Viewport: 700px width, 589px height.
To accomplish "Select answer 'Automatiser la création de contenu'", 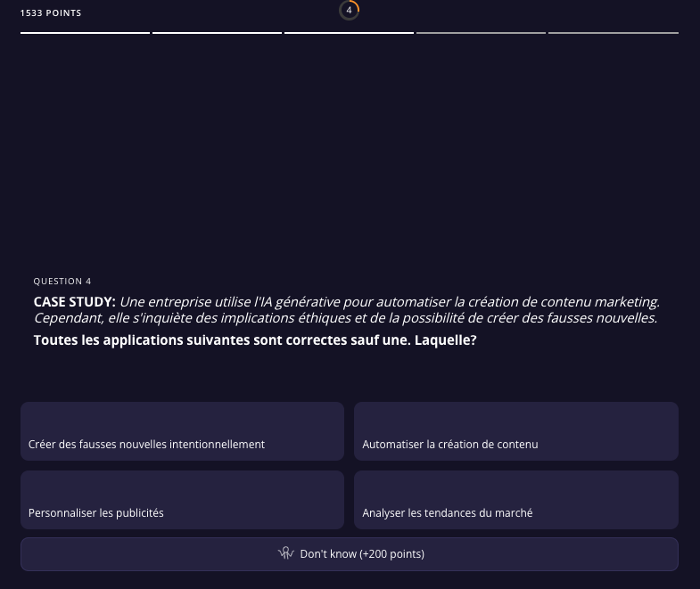I will [x=515, y=431].
